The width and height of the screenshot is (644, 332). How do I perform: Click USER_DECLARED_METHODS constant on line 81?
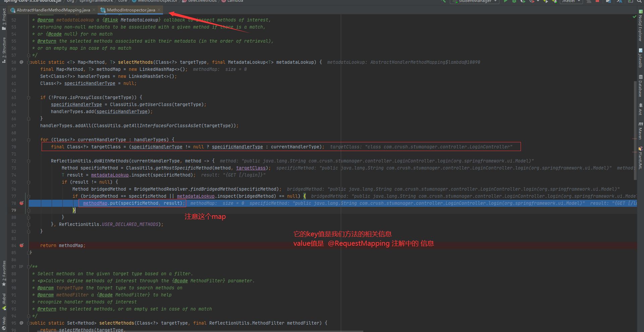pyautogui.click(x=130, y=224)
